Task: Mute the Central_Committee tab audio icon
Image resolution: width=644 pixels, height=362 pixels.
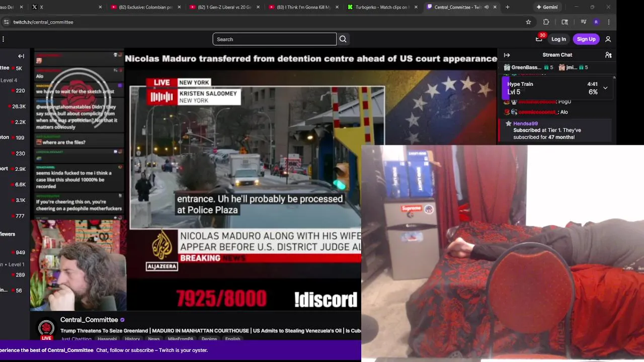Action: point(486,7)
